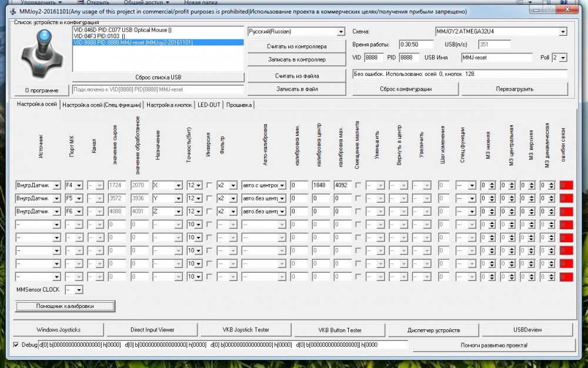Screen dimensions: 588x368
Task: Open the MMSensor CLOCK dropdown
Action: [79, 290]
